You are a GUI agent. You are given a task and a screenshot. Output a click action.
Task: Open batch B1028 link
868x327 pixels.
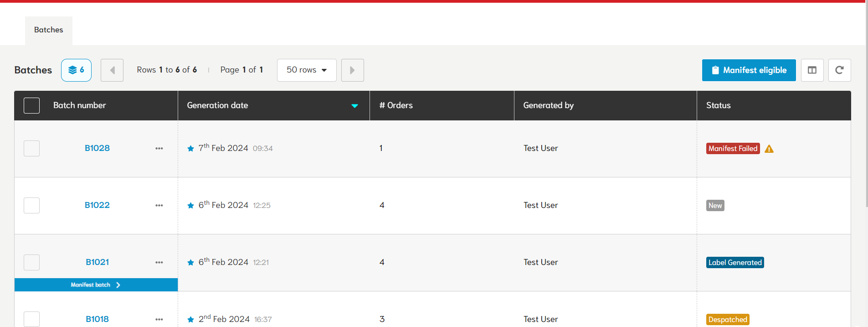[97, 148]
